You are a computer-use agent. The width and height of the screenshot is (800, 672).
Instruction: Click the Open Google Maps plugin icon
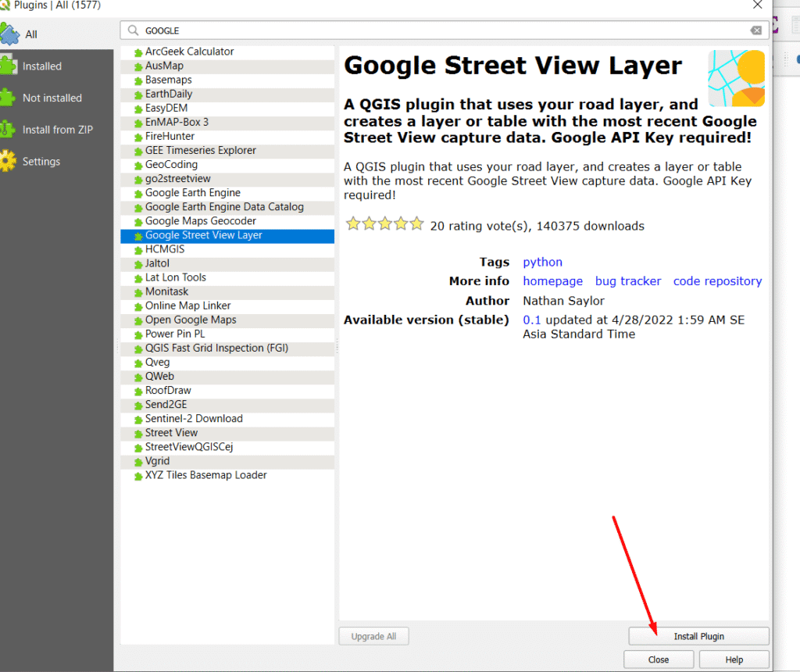pyautogui.click(x=137, y=321)
